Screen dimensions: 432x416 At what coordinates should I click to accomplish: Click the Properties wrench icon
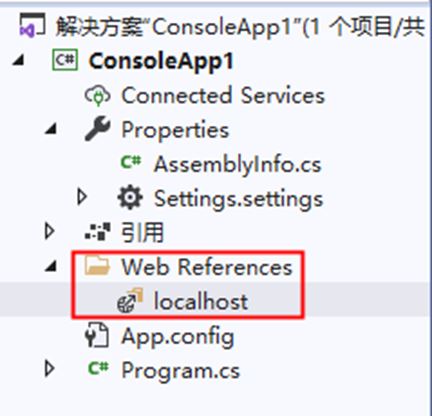(97, 129)
